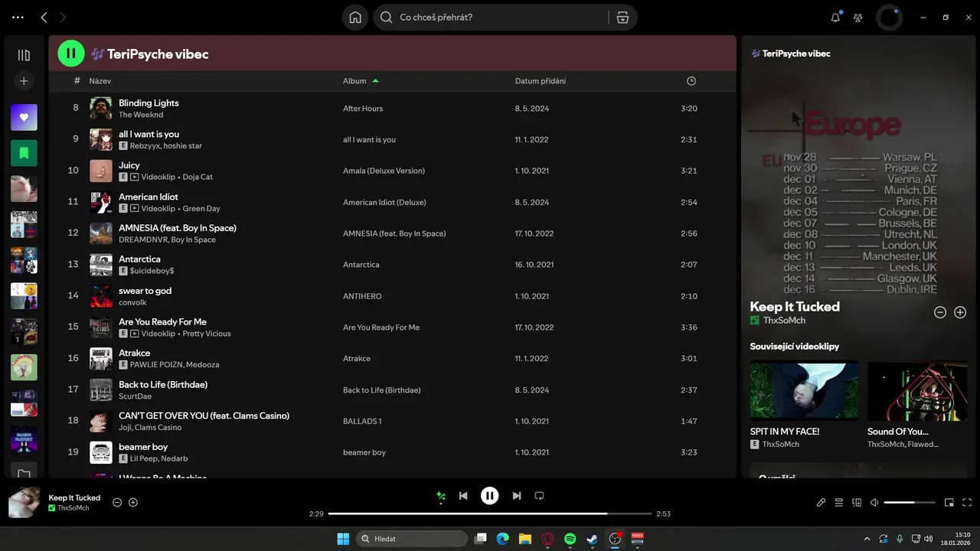The width and height of the screenshot is (980, 551).
Task: Create a new playlist with plus icon
Action: [x=24, y=80]
